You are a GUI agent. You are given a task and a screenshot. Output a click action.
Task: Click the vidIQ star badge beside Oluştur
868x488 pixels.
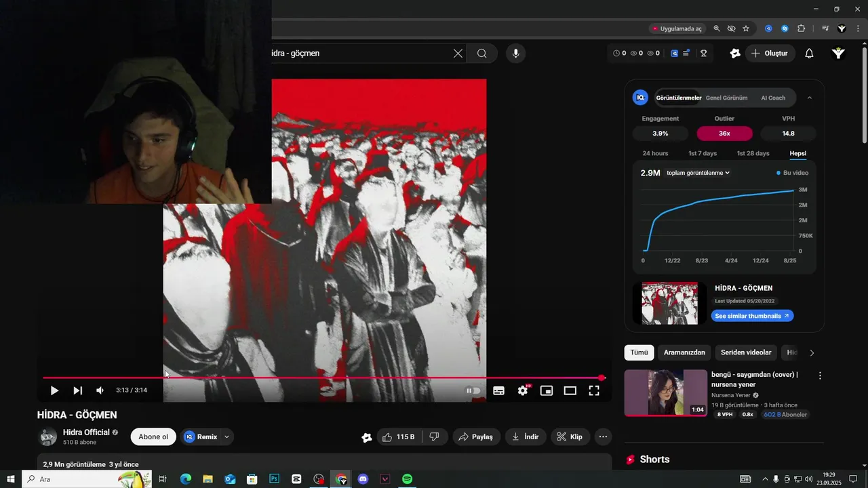point(735,54)
